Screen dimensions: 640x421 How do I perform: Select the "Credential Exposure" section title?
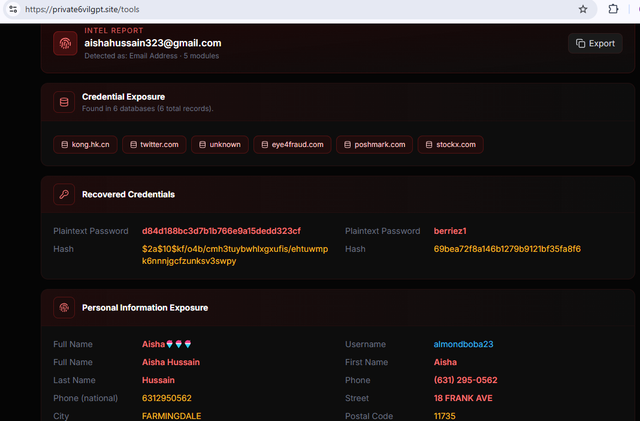click(x=123, y=97)
